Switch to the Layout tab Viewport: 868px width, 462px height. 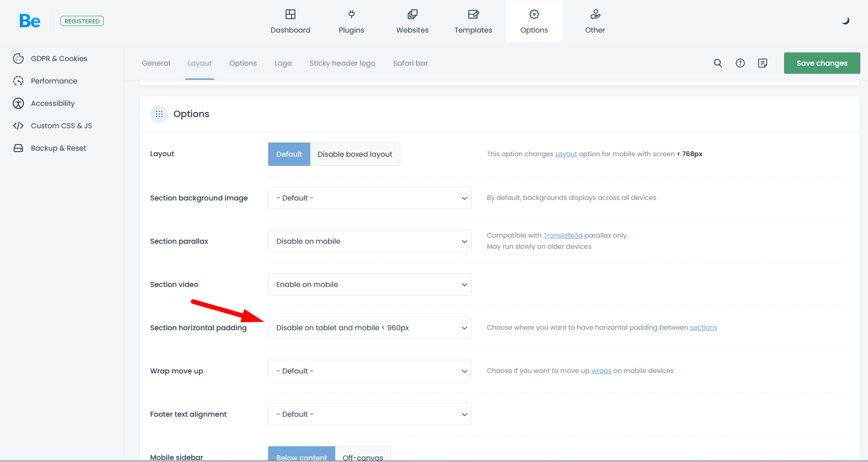199,63
